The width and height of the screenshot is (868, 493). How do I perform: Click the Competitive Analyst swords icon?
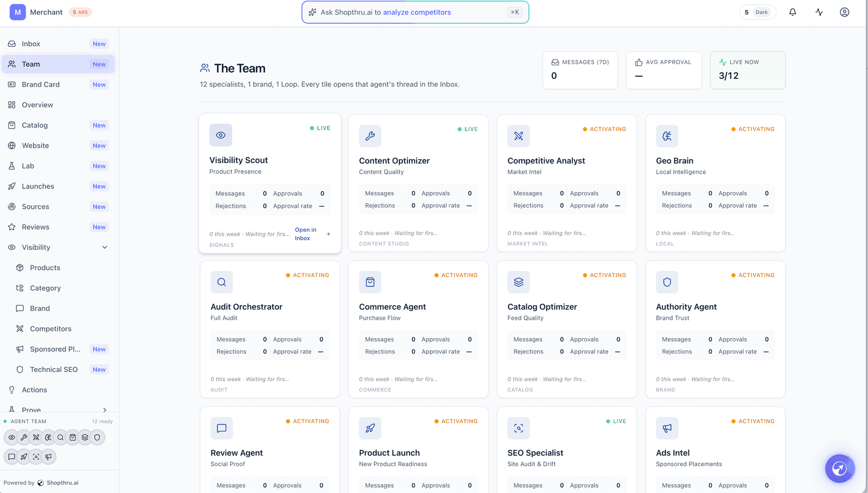519,136
